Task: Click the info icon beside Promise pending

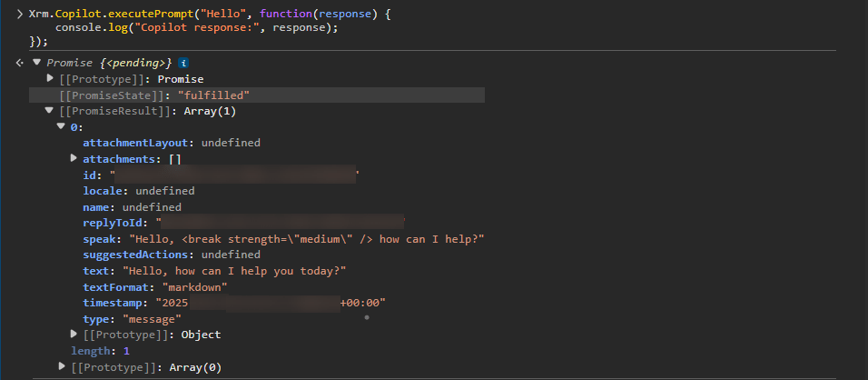Action: click(x=183, y=63)
